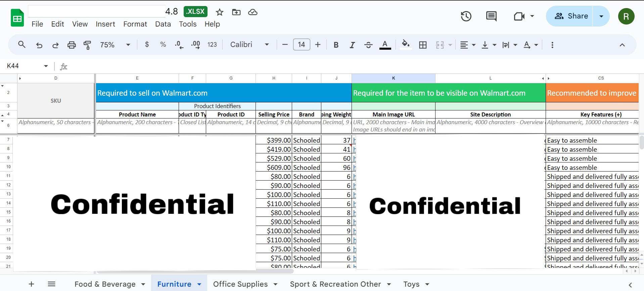
Task: Open the Data menu
Action: pyautogui.click(x=163, y=24)
